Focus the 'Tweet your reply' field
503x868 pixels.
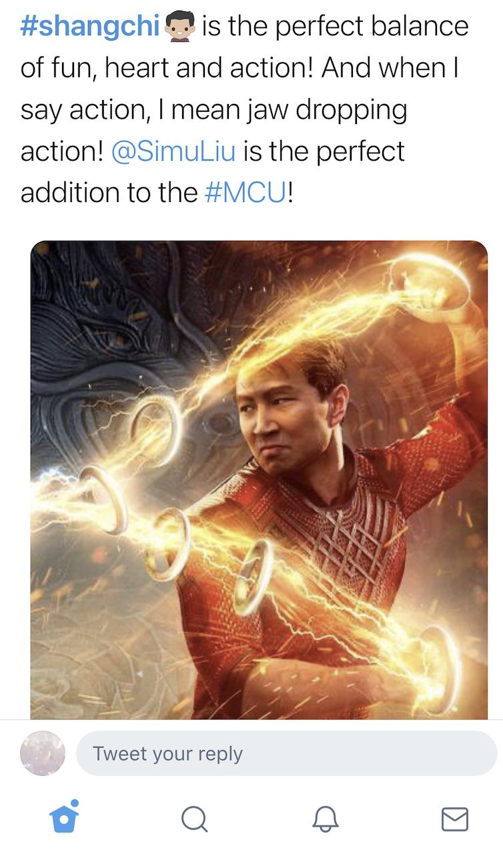click(x=287, y=753)
